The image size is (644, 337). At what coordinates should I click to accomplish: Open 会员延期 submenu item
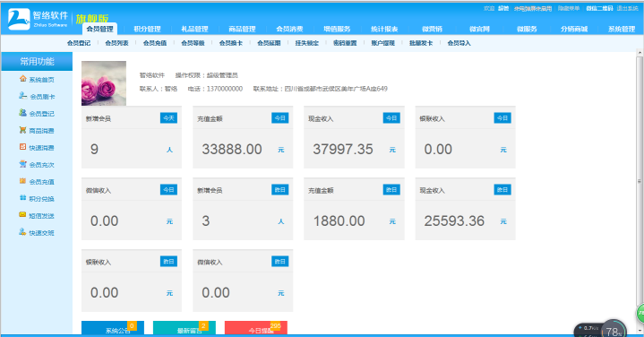point(269,43)
